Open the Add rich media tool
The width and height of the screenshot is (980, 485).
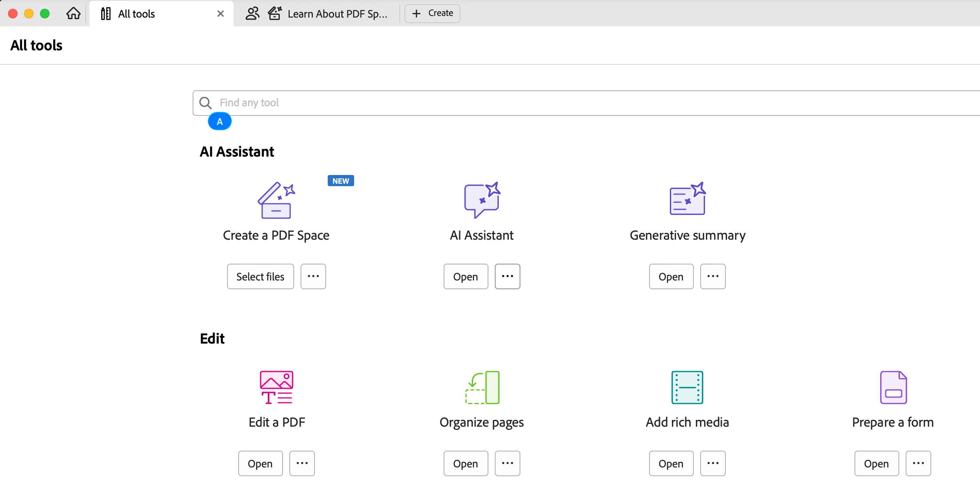(671, 463)
